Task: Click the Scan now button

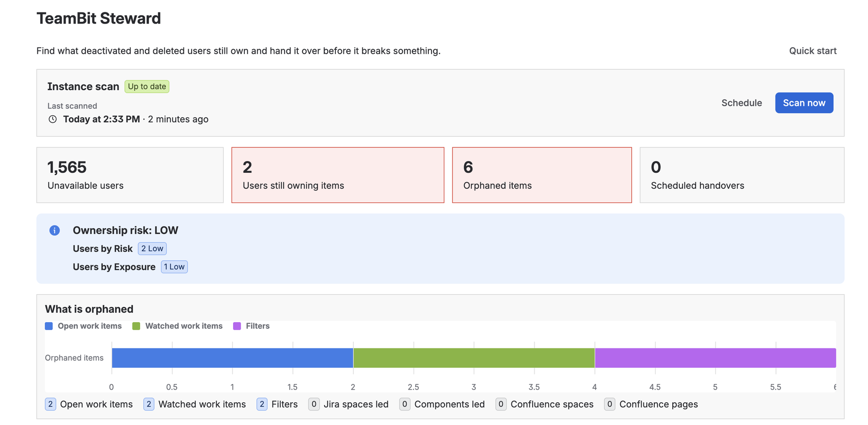Action: (804, 103)
